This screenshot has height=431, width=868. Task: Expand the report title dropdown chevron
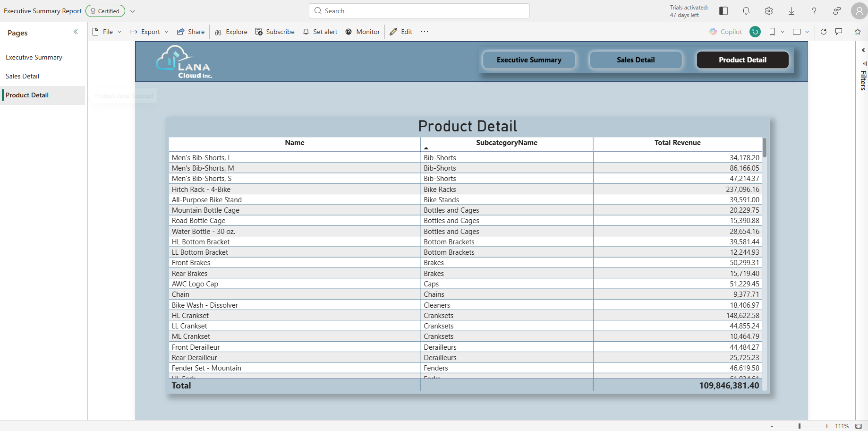pos(133,11)
